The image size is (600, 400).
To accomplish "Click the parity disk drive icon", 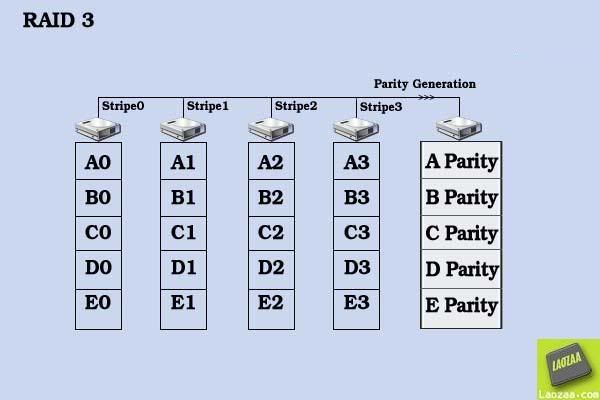I will pyautogui.click(x=459, y=128).
